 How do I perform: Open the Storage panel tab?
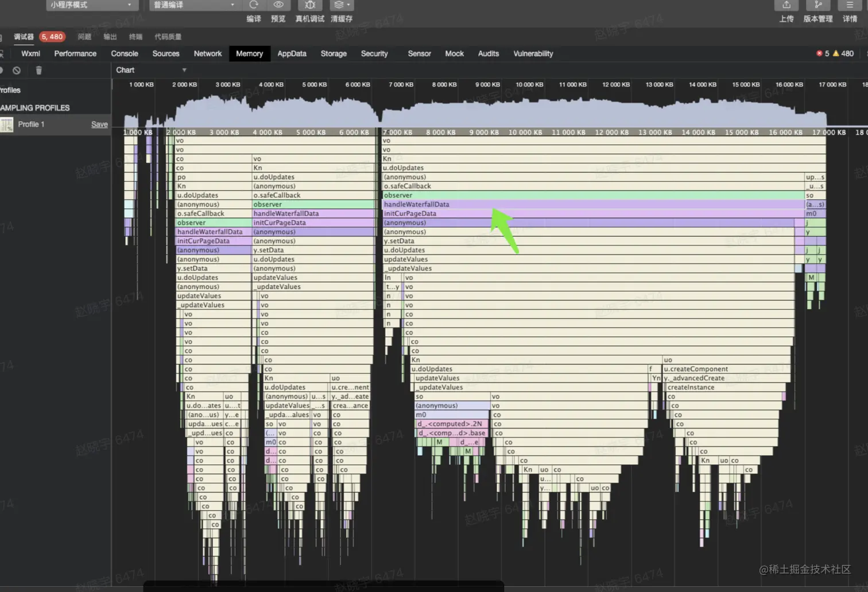(334, 54)
